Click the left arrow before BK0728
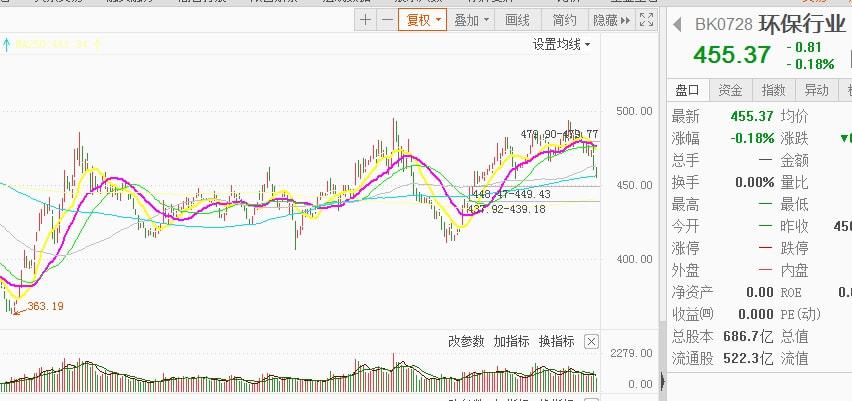The width and height of the screenshot is (852, 401). [677, 24]
